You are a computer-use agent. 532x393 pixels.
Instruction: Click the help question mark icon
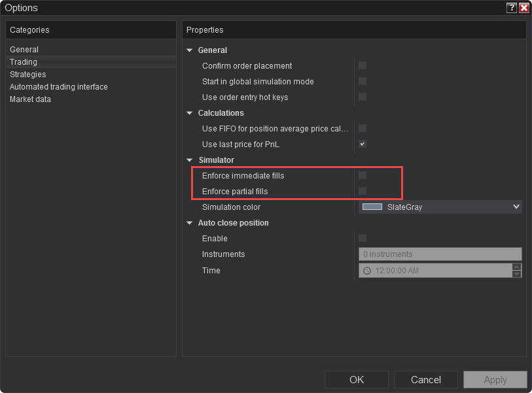point(512,8)
